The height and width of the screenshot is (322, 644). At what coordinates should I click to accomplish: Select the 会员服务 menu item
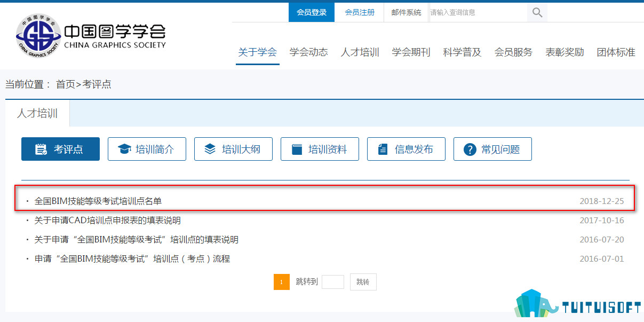point(514,52)
